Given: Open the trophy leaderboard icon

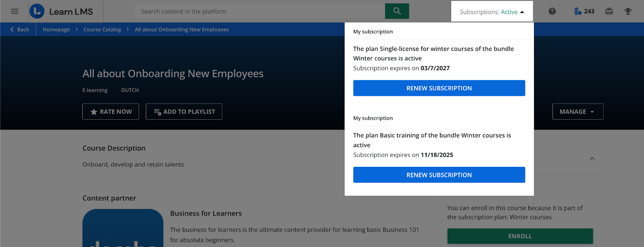Looking at the screenshot, I should 628,11.
